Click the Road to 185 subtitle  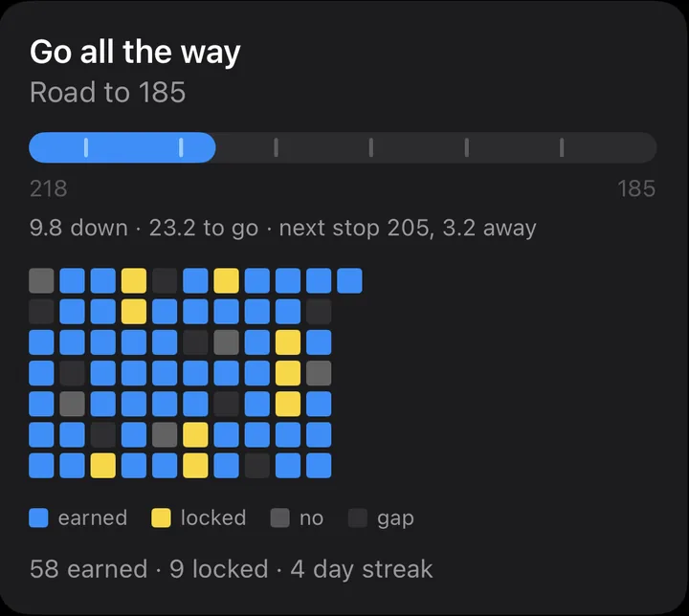(107, 92)
